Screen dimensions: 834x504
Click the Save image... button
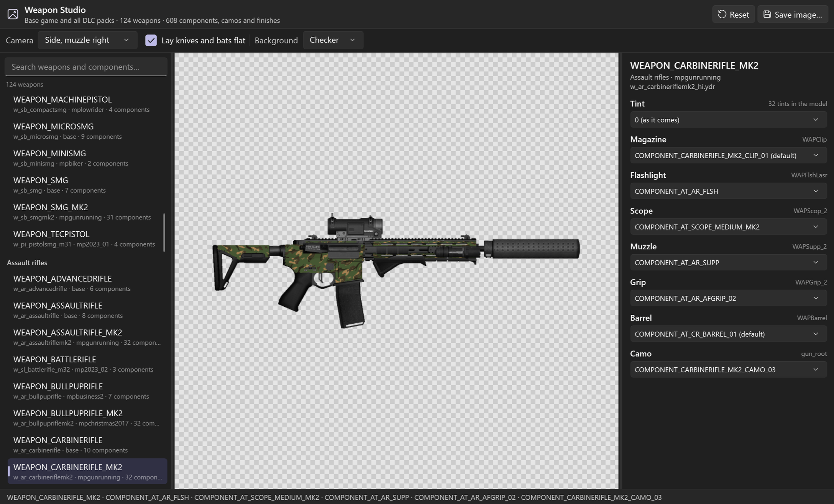pyautogui.click(x=793, y=15)
